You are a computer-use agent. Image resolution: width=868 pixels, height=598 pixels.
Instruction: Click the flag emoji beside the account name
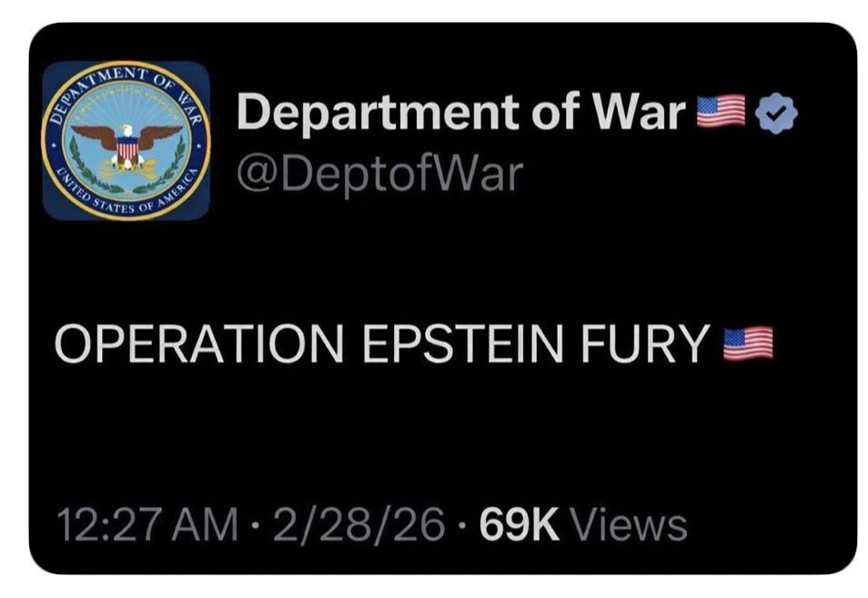coord(721,114)
